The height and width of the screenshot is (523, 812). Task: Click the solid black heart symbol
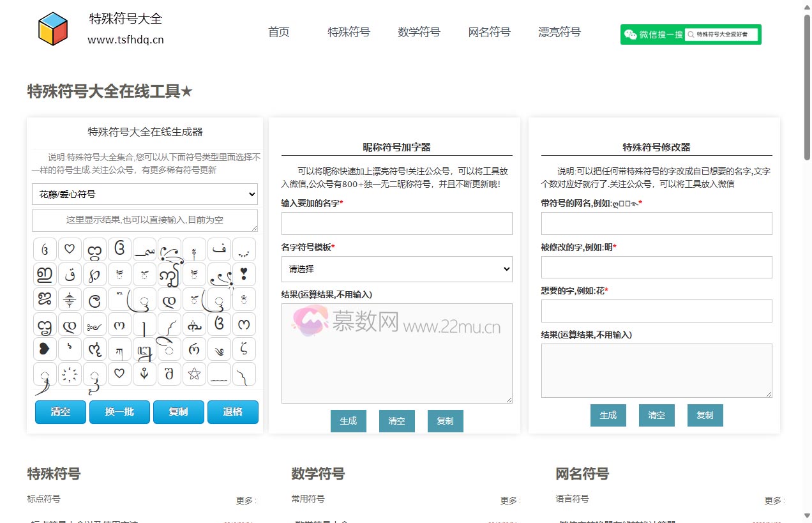click(45, 349)
